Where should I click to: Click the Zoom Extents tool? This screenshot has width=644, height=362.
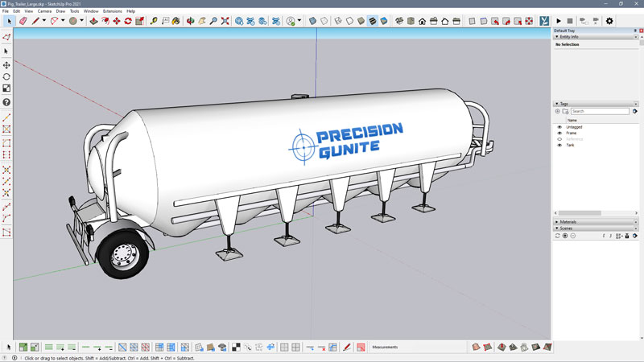point(225,21)
